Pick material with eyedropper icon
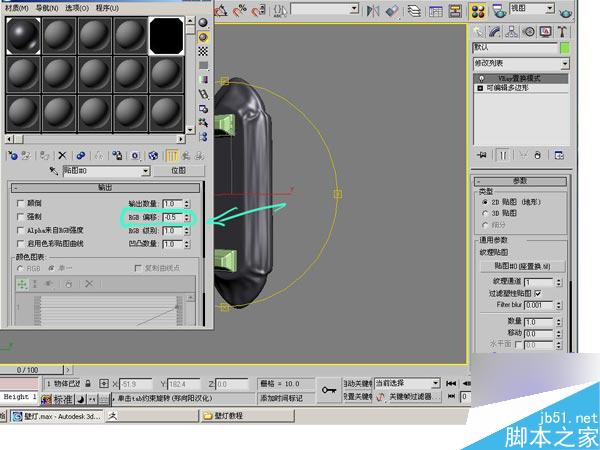Viewport: 600px width, 450px height. [54, 171]
